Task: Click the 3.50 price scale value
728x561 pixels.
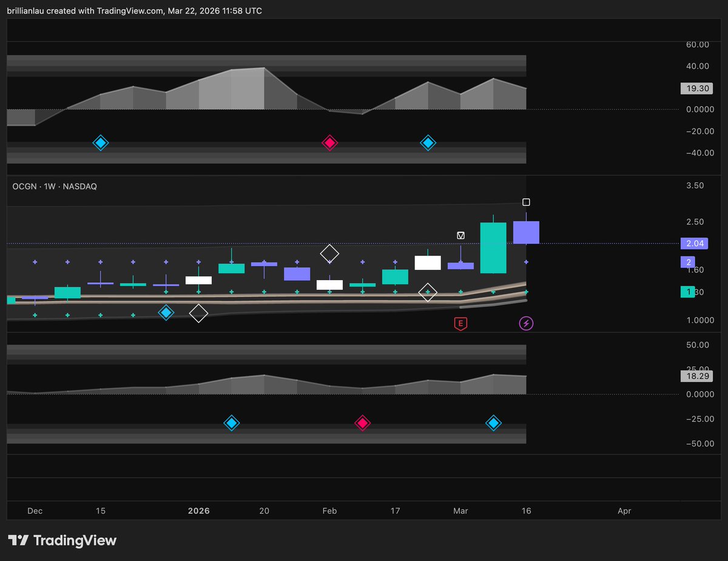Action: [695, 186]
